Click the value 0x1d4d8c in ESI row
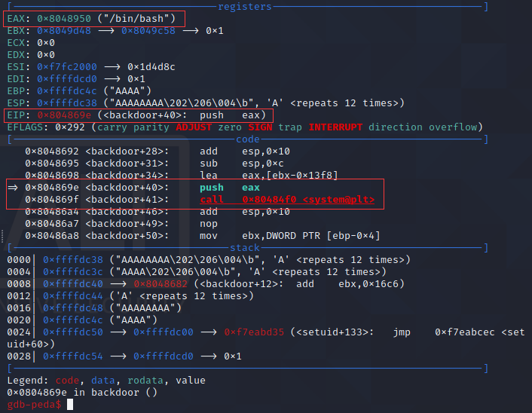Image resolution: width=532 pixels, height=413 pixels. 151,67
